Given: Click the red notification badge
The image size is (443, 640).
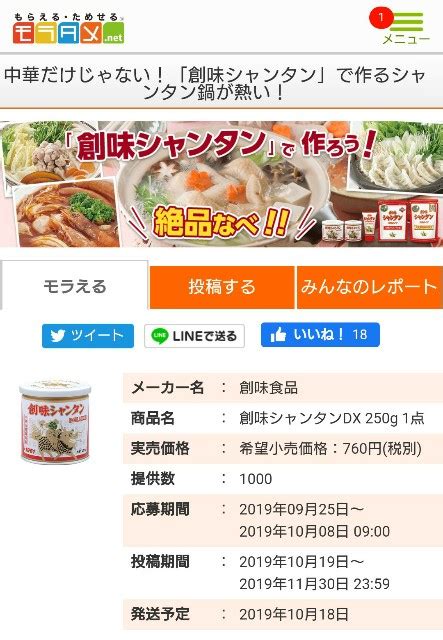Looking at the screenshot, I should (381, 18).
